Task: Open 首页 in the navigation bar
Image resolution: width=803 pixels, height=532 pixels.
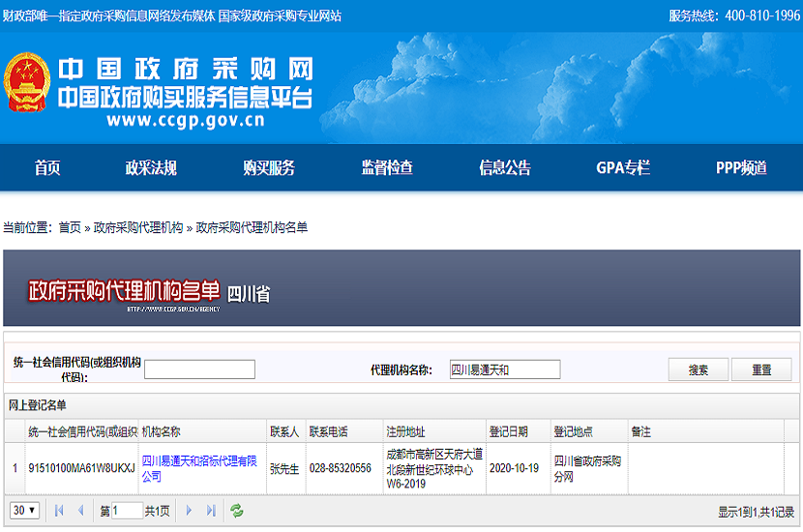Action: click(x=47, y=167)
